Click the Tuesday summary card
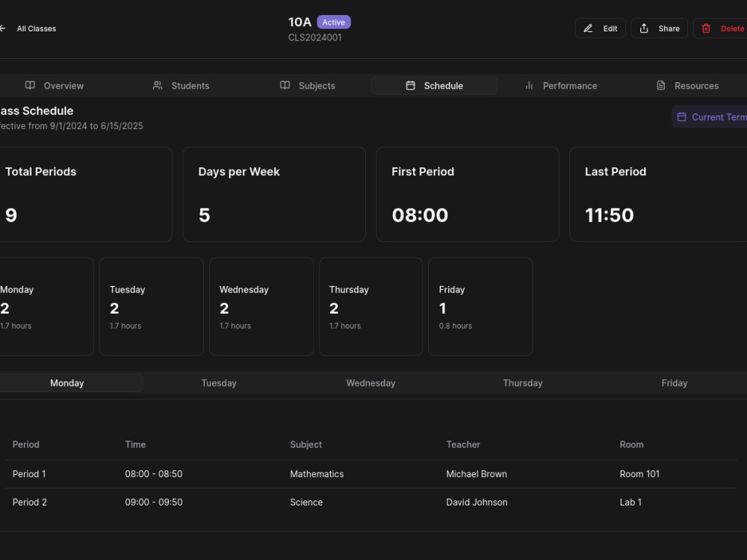747x560 pixels. (152, 307)
